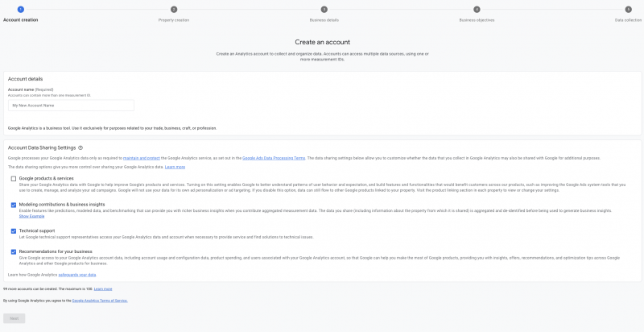Open the Google Analytics Terms of Service link

point(100,300)
